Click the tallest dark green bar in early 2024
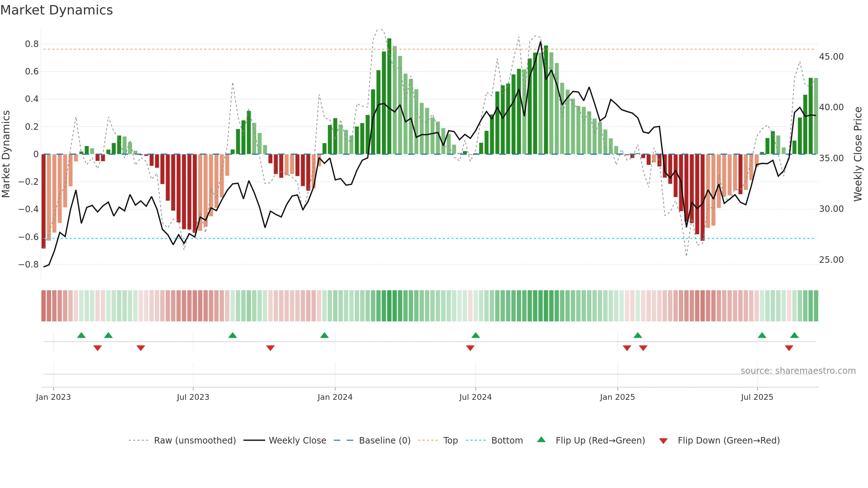 click(x=389, y=96)
